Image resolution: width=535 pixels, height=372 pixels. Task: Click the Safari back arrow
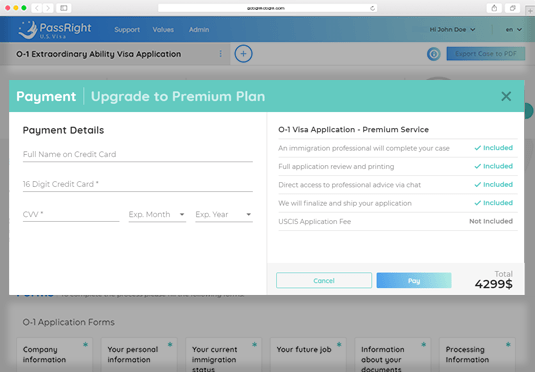tap(37, 8)
